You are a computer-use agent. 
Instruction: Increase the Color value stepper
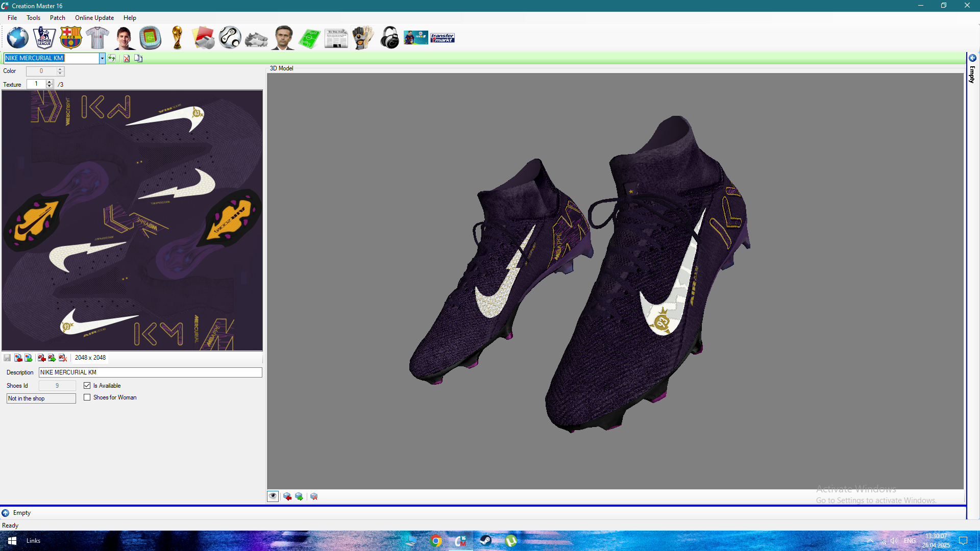click(x=60, y=69)
